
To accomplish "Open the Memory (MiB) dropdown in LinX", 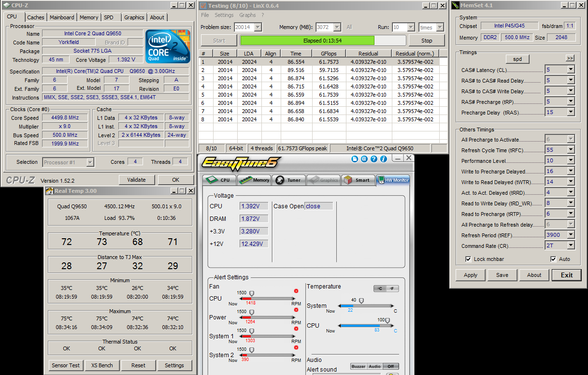I will (x=337, y=28).
